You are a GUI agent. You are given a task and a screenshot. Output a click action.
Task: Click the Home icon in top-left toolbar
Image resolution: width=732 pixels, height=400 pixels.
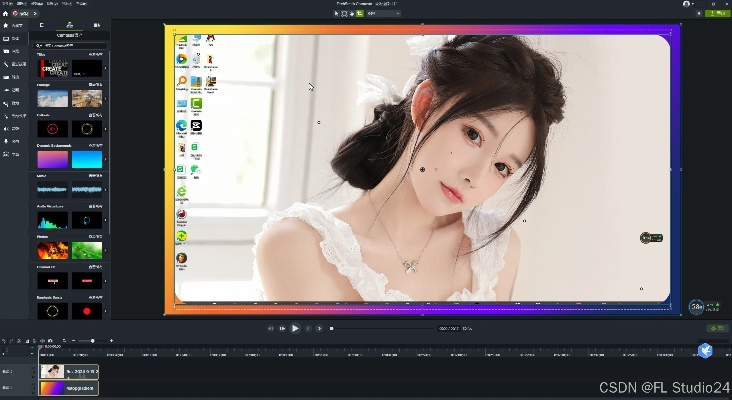click(7, 14)
